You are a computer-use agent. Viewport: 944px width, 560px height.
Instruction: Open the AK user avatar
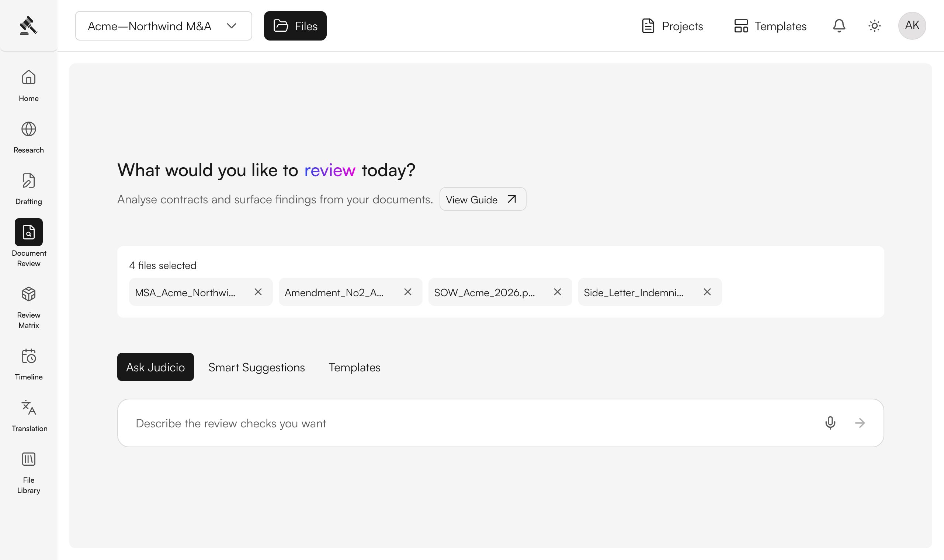tap(912, 26)
